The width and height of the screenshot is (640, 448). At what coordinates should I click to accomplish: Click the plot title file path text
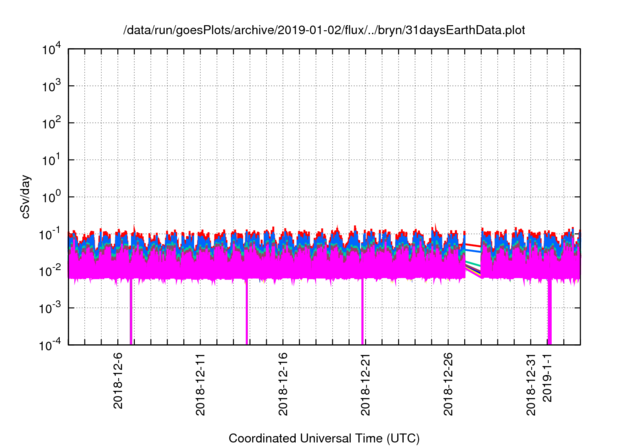tap(324, 30)
